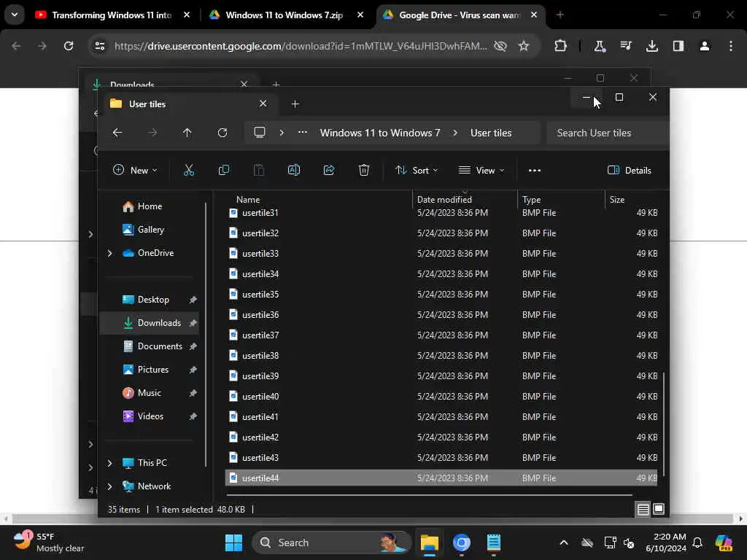Open Home in navigation pane
This screenshot has height=560, width=747.
[150, 206]
